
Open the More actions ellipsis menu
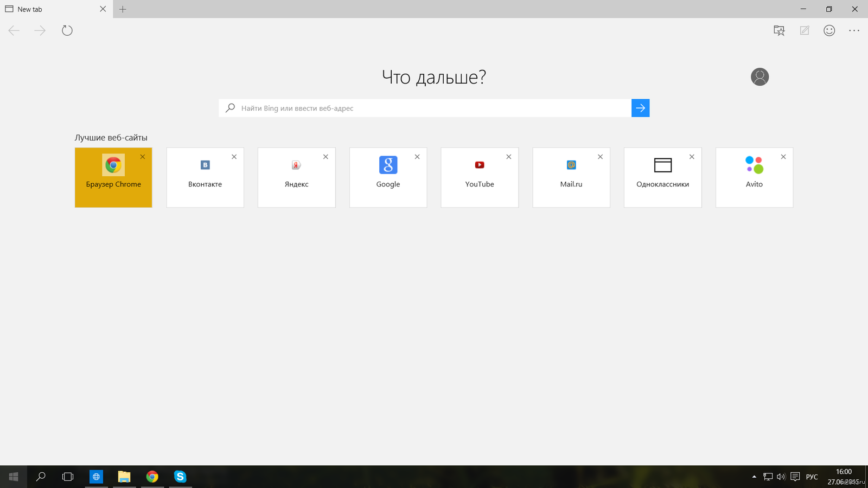point(854,30)
